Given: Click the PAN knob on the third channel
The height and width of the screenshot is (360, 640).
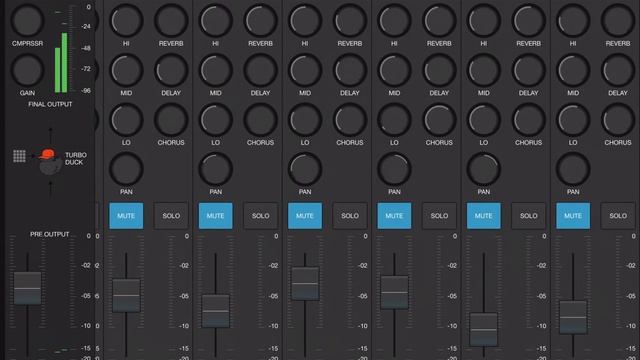Looking at the screenshot, I should [x=305, y=169].
